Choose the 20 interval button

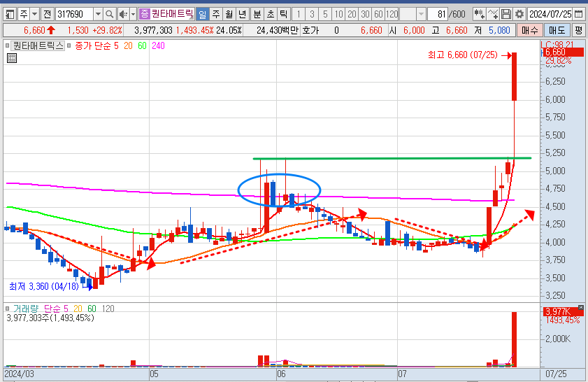(352, 14)
